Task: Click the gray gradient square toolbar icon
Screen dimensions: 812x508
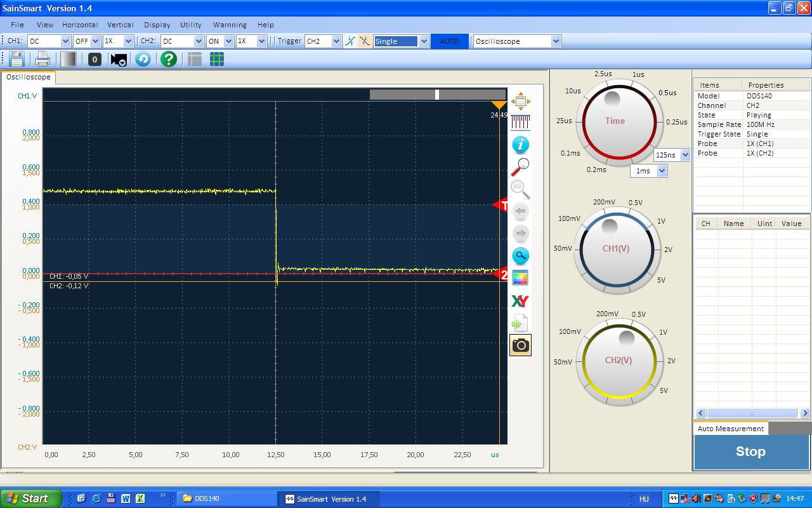Action: point(69,59)
